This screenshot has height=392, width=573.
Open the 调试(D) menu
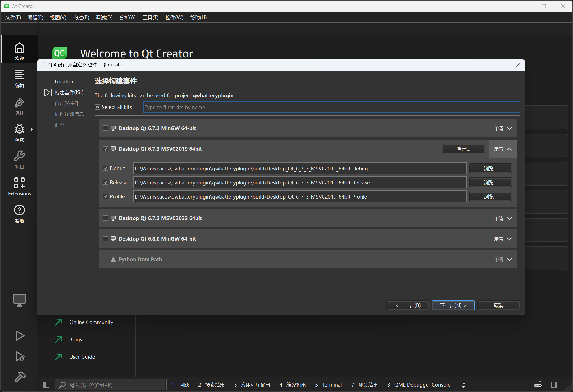[104, 18]
